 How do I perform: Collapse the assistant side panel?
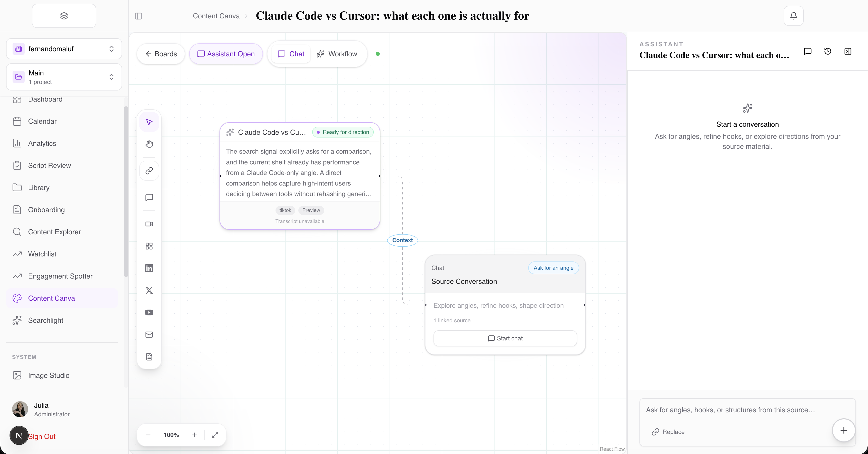tap(848, 51)
